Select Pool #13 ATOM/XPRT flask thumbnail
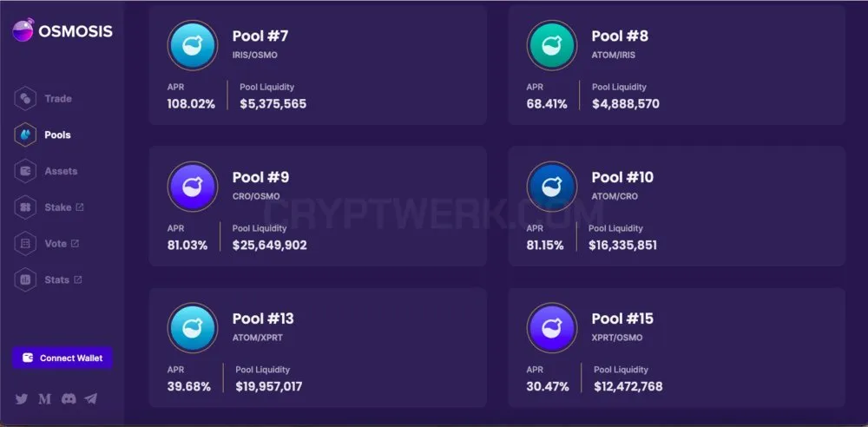This screenshot has height=427, width=868. point(193,328)
